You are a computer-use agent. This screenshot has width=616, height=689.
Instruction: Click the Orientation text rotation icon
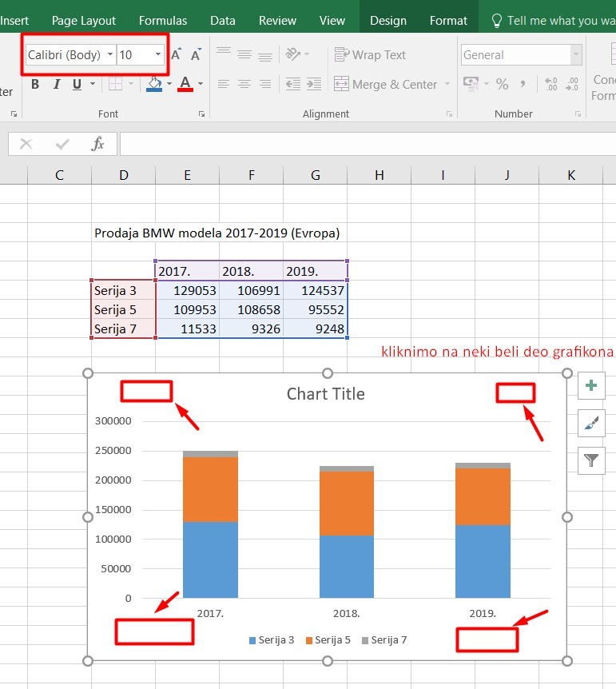pyautogui.click(x=293, y=54)
